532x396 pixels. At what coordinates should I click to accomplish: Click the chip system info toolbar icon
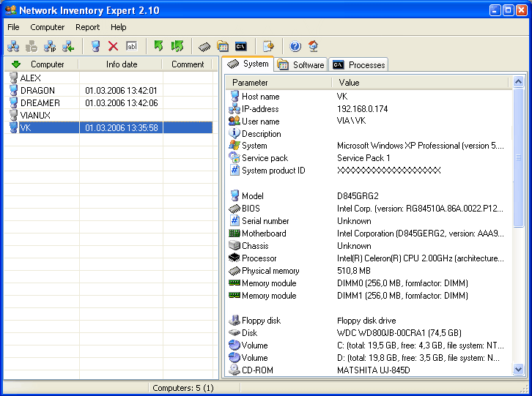coord(204,46)
